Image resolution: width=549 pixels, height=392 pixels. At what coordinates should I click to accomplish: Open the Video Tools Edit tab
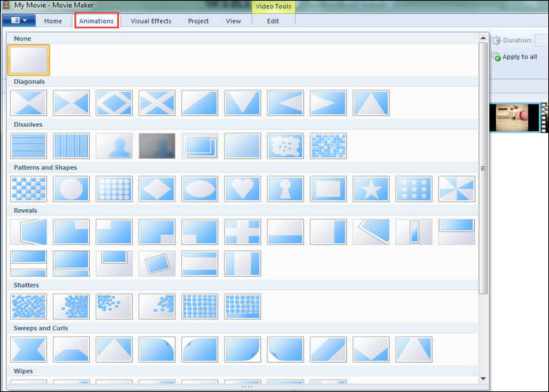273,21
